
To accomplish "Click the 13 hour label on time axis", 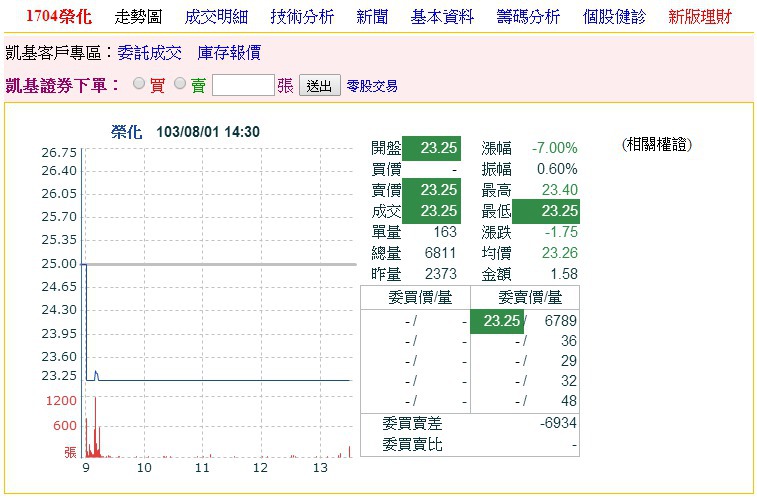I will 320,468.
